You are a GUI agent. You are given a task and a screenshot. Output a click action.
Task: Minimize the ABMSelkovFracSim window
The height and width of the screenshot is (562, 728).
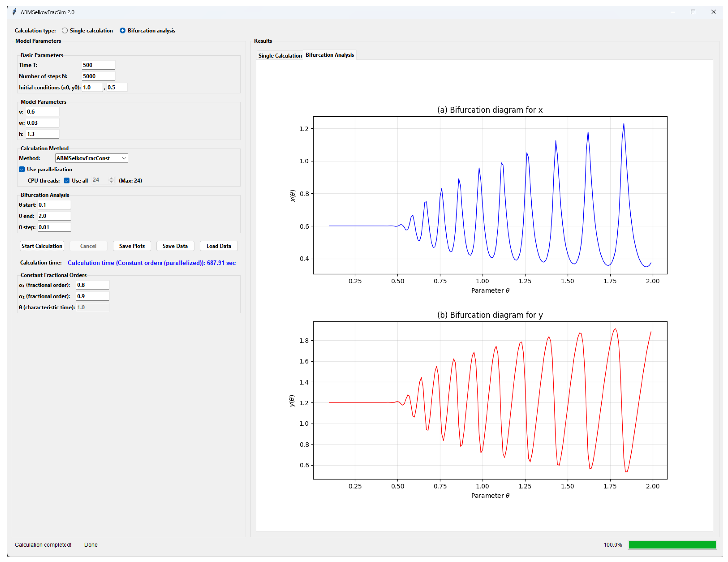(673, 12)
